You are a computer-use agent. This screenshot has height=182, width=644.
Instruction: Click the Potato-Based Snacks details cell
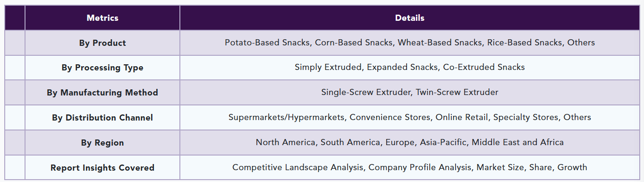(409, 43)
